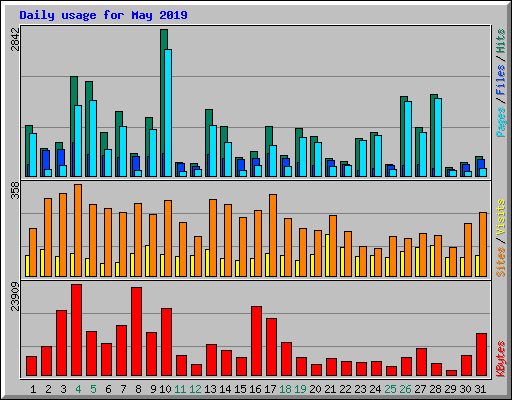Click the cyan "Pages" legend label

point(500,122)
